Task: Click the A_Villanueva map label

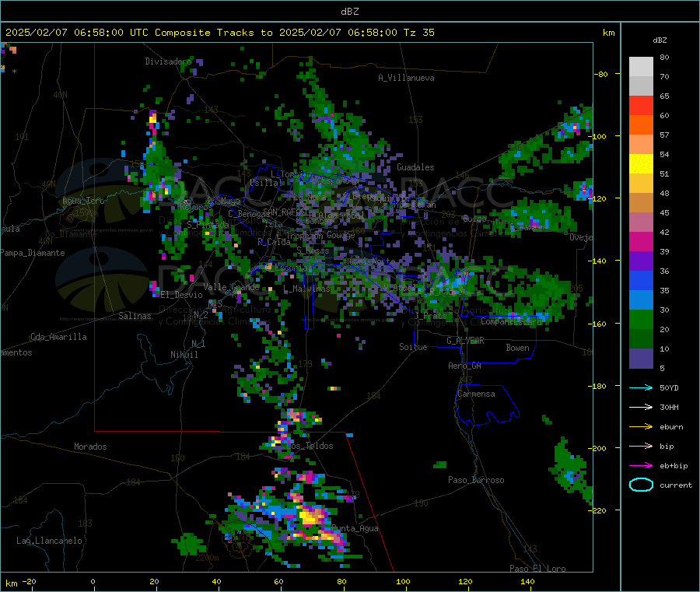Action: (406, 78)
